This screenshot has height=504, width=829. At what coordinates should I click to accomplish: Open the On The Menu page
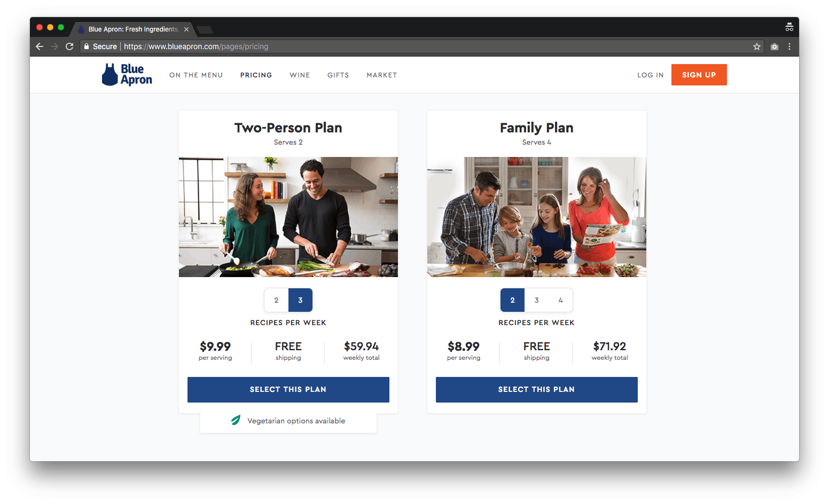tap(196, 75)
